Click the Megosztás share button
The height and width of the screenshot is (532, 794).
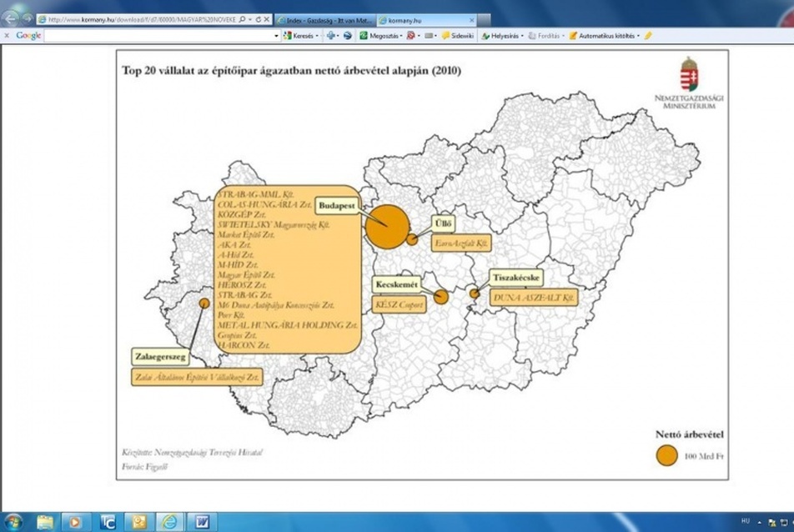(379, 36)
